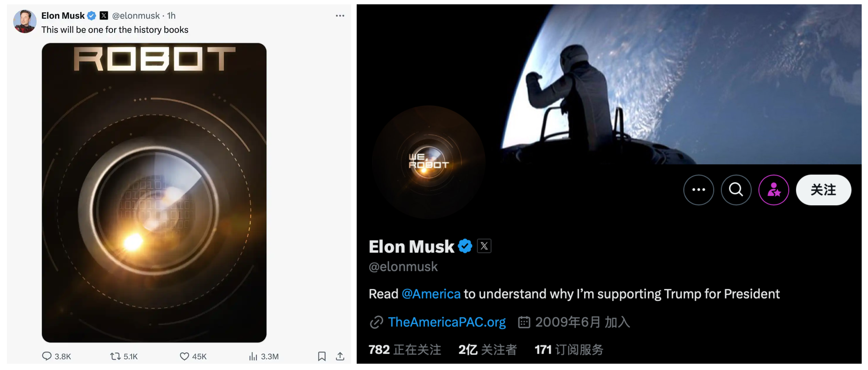Image resolution: width=868 pixels, height=370 pixels.
Task: Share the tweet using the upload icon
Action: (340, 356)
